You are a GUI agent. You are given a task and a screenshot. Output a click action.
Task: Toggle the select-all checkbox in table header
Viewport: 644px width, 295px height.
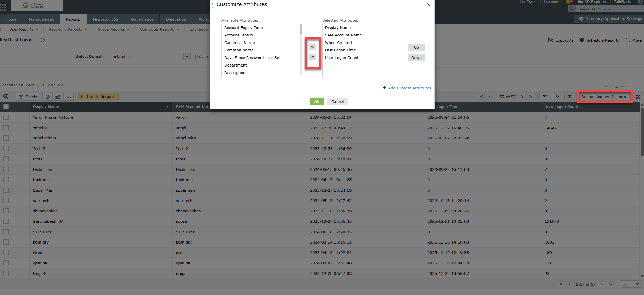(6, 107)
